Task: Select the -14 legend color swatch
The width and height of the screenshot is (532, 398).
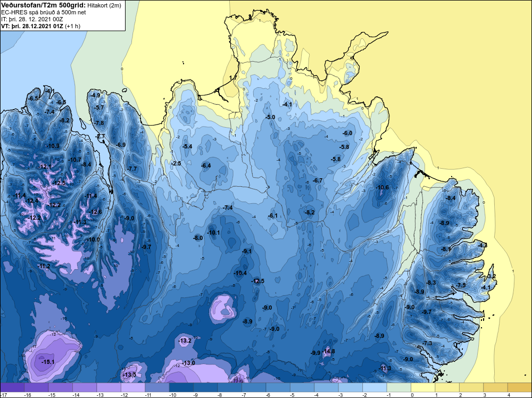Action: click(85, 387)
